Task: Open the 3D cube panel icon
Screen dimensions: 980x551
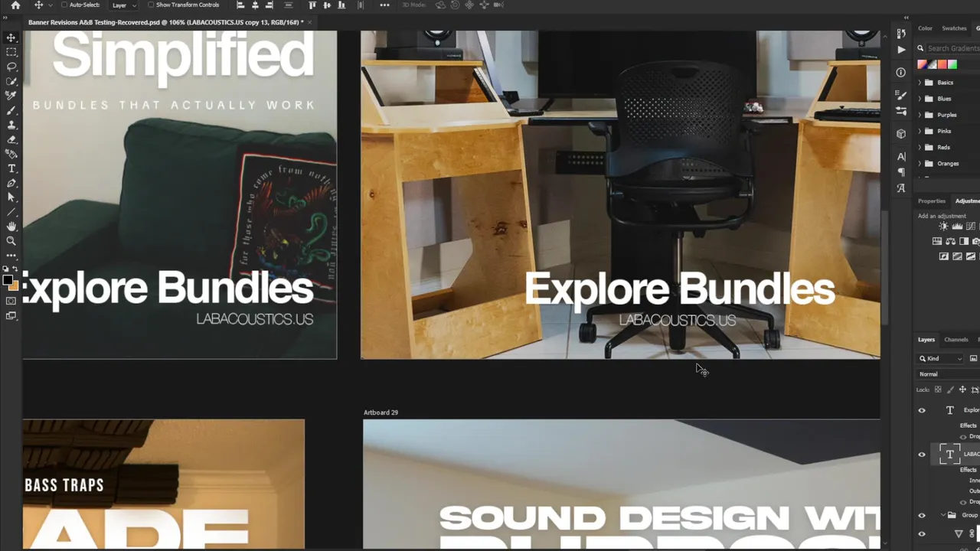Action: click(x=901, y=134)
